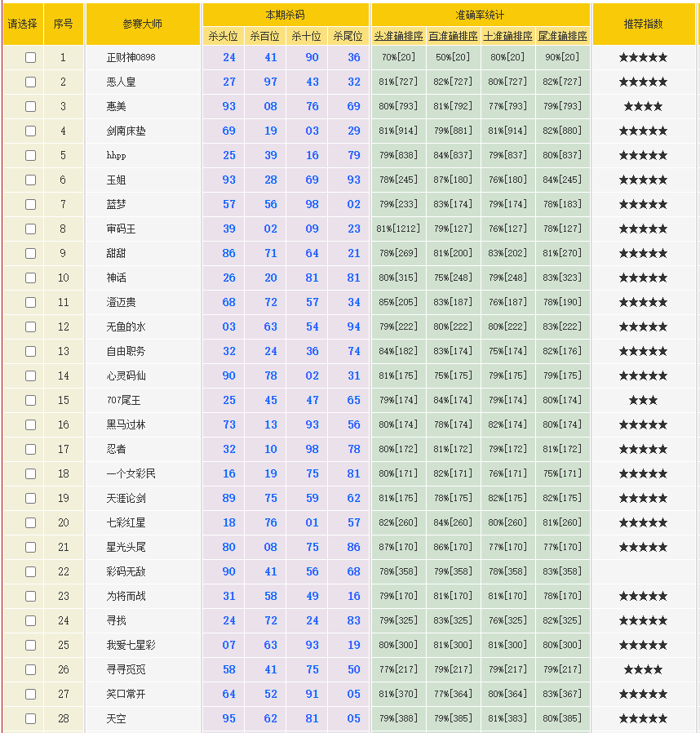Click the star rating for 无鱼的水
The image size is (700, 733).
click(643, 327)
